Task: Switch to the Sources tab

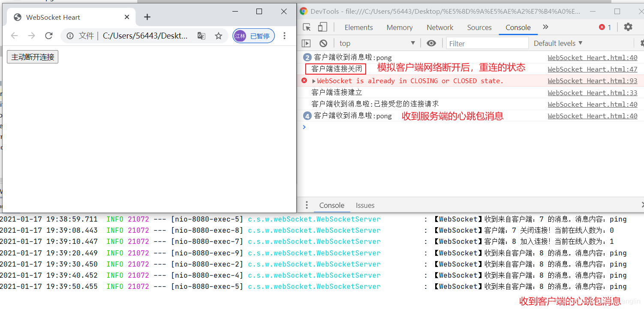Action: point(479,27)
